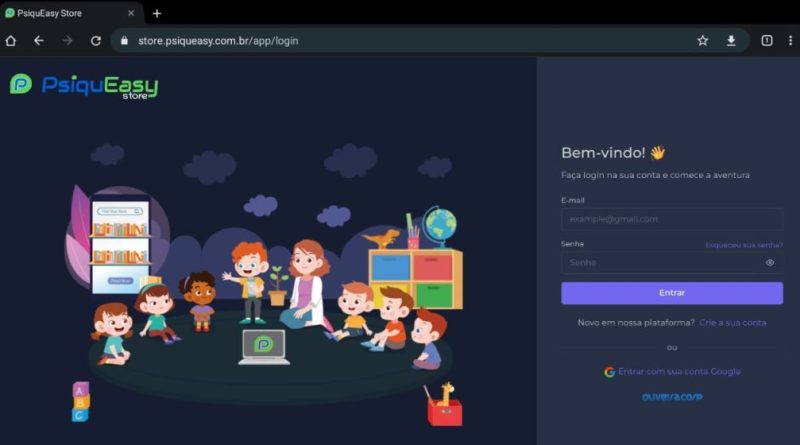The height and width of the screenshot is (445, 800).
Task: Follow the 'Crie a sua conta' link
Action: (732, 322)
